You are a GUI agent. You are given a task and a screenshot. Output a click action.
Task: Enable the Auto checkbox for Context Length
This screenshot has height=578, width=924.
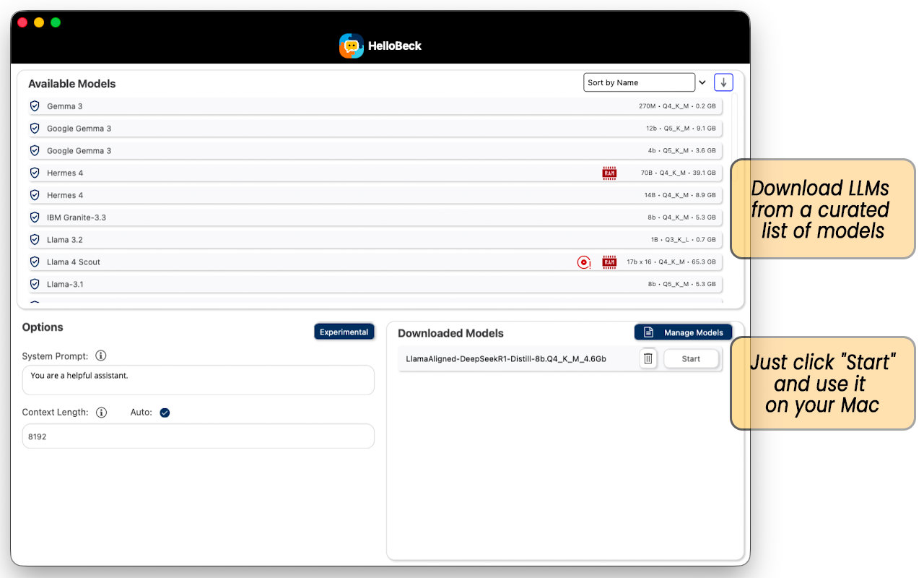point(163,413)
